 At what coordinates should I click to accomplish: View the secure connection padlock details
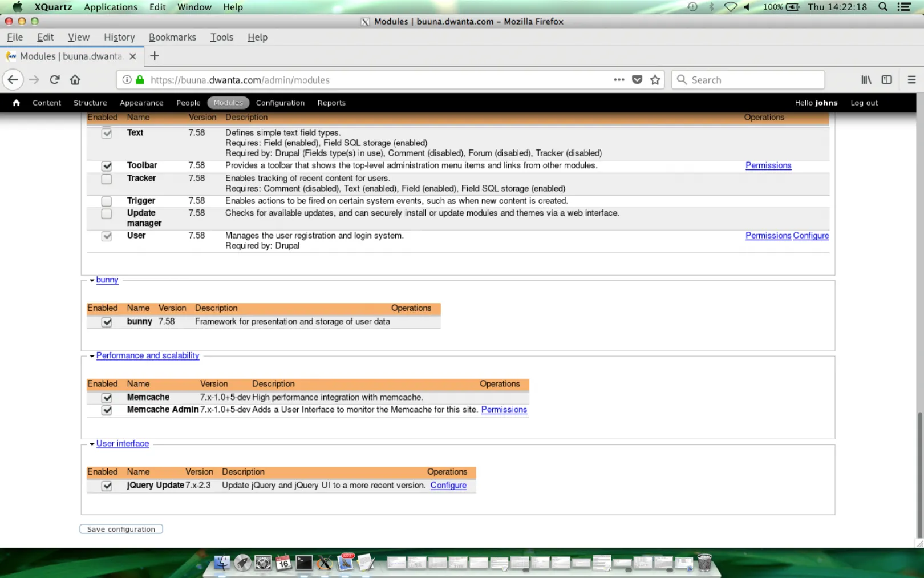[140, 80]
